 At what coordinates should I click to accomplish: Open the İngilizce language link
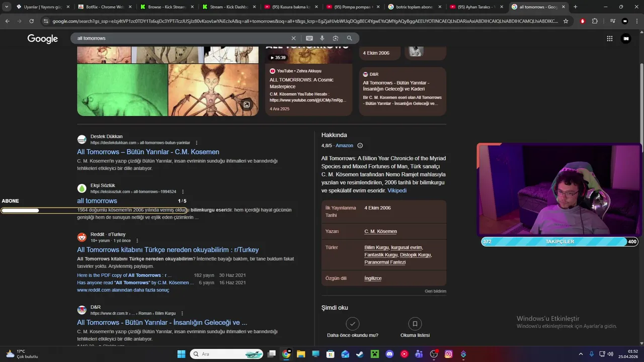coord(373,278)
